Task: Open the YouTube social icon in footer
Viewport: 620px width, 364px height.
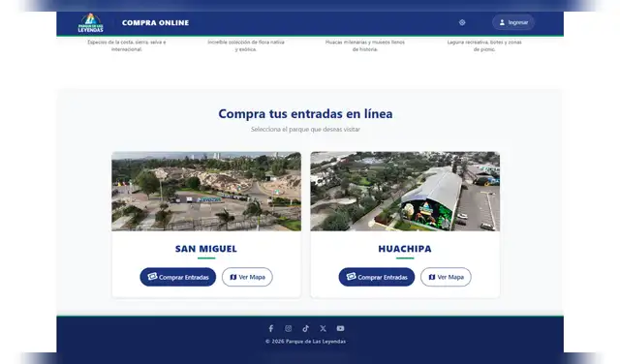Action: coord(340,328)
